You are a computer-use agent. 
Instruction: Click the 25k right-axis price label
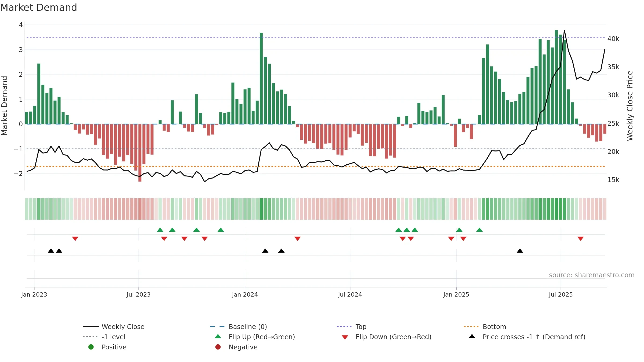[x=613, y=124]
